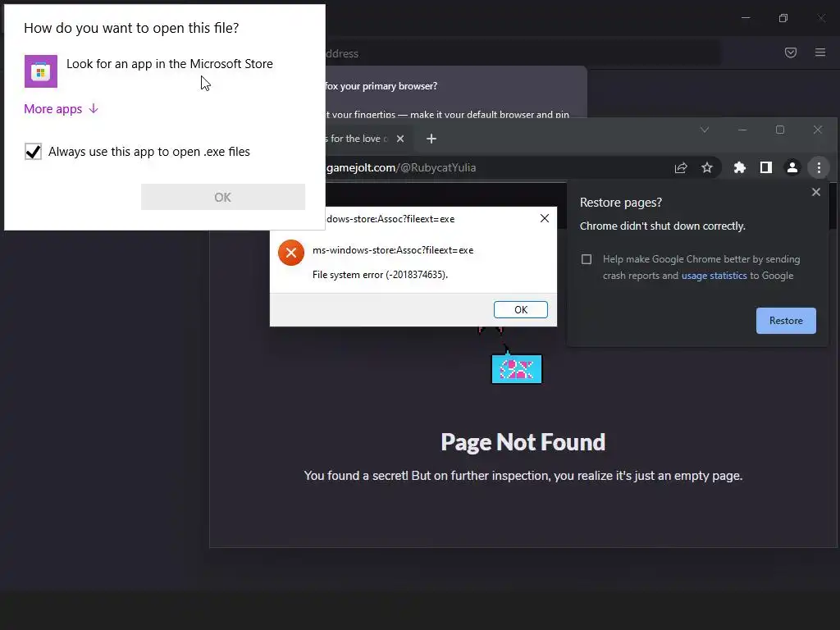840x630 pixels.
Task: Click OK in the open-with dialog
Action: pyautogui.click(x=223, y=197)
